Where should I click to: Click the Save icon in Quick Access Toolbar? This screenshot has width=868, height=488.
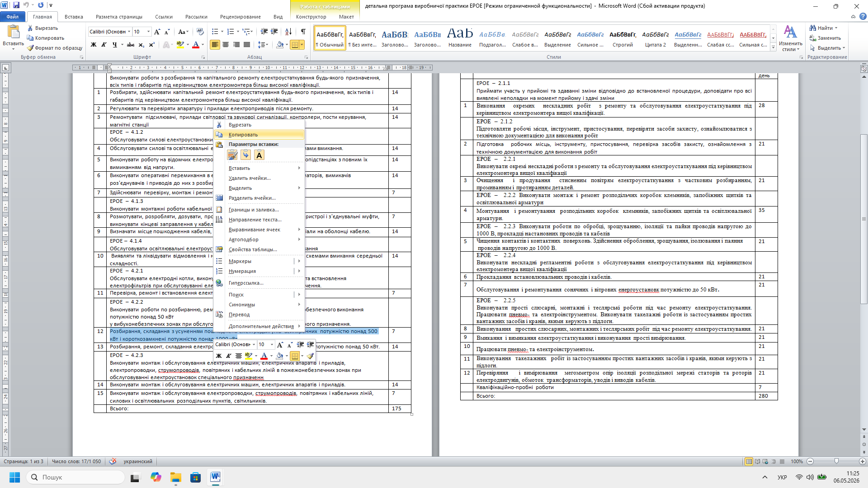point(16,5)
